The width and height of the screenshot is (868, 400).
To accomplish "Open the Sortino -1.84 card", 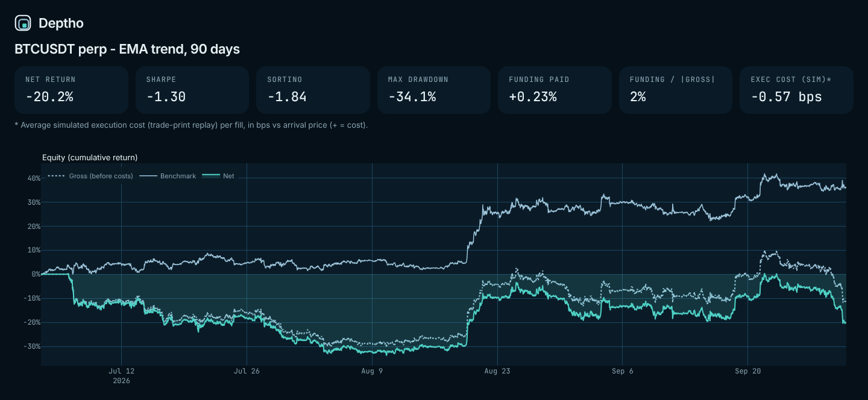I will pyautogui.click(x=313, y=90).
